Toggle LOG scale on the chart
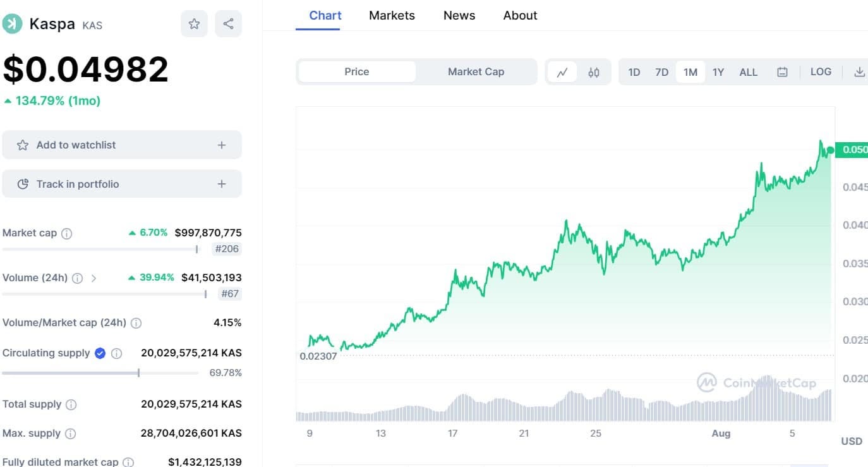This screenshot has height=467, width=868. (x=821, y=72)
